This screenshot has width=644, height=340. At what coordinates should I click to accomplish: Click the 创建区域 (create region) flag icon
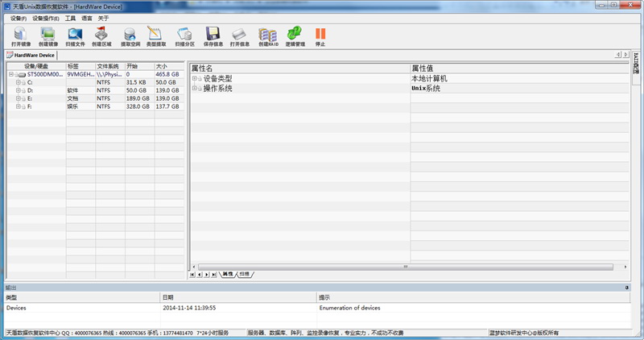101,34
